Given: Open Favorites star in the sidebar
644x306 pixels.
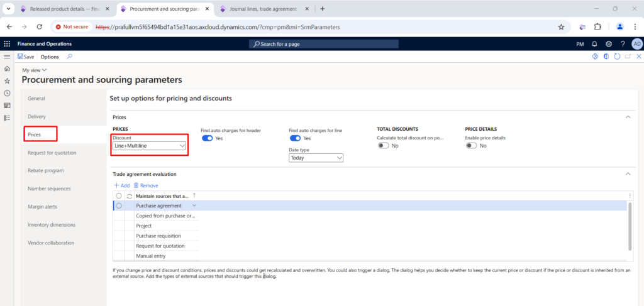Looking at the screenshot, I should click(6, 81).
